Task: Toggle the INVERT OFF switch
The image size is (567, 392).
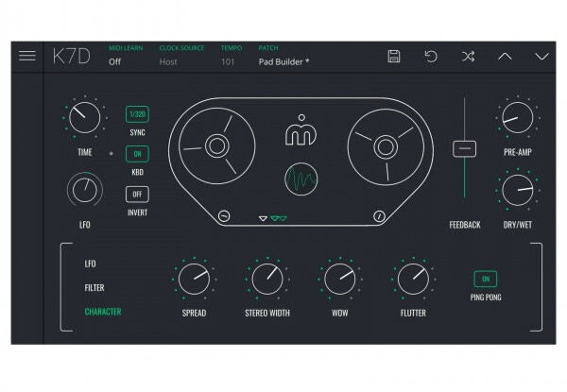Action: coord(137,195)
